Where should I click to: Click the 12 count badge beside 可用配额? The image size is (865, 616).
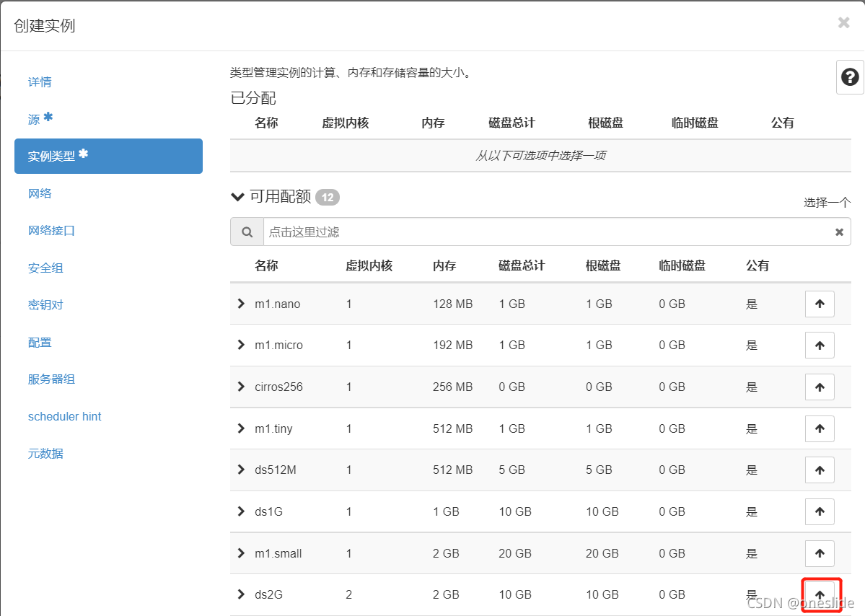coord(328,198)
